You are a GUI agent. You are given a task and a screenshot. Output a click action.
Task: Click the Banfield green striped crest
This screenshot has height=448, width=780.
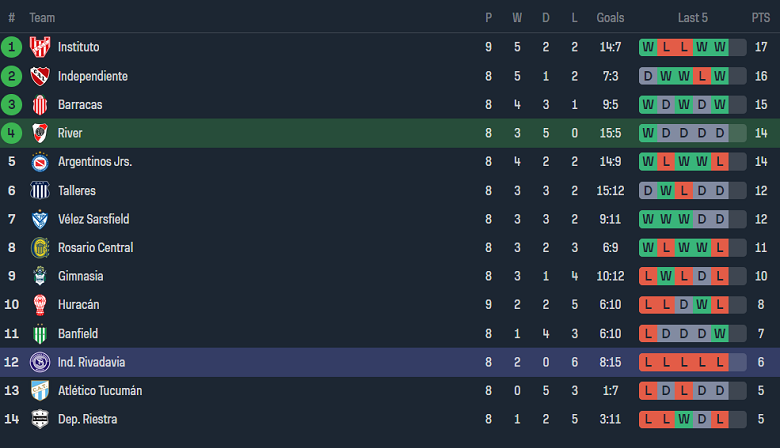point(40,333)
